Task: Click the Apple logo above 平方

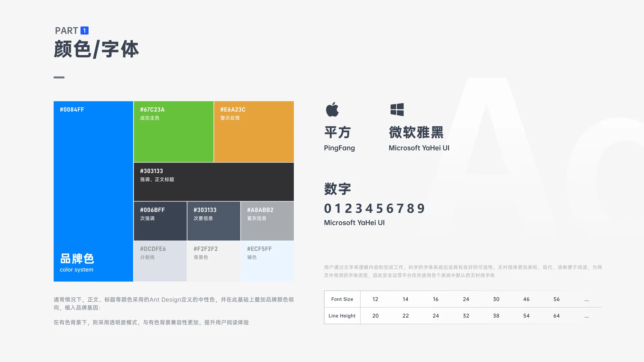Action: click(332, 109)
